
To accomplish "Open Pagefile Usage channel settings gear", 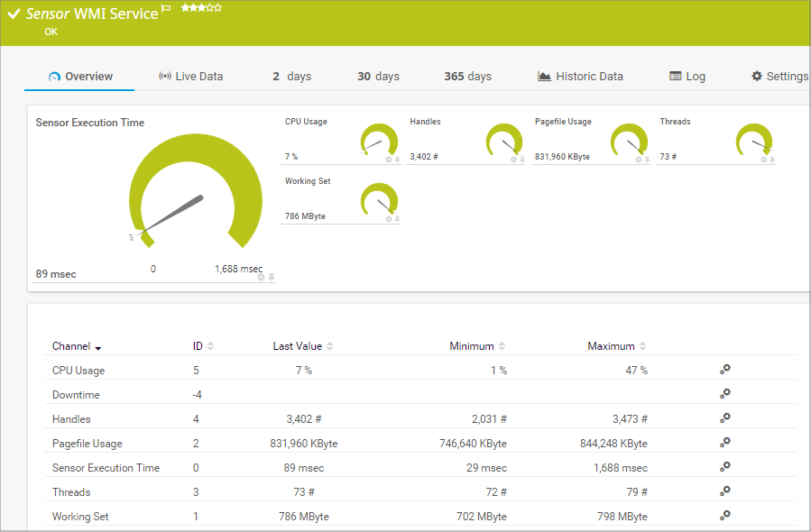I will (x=724, y=443).
